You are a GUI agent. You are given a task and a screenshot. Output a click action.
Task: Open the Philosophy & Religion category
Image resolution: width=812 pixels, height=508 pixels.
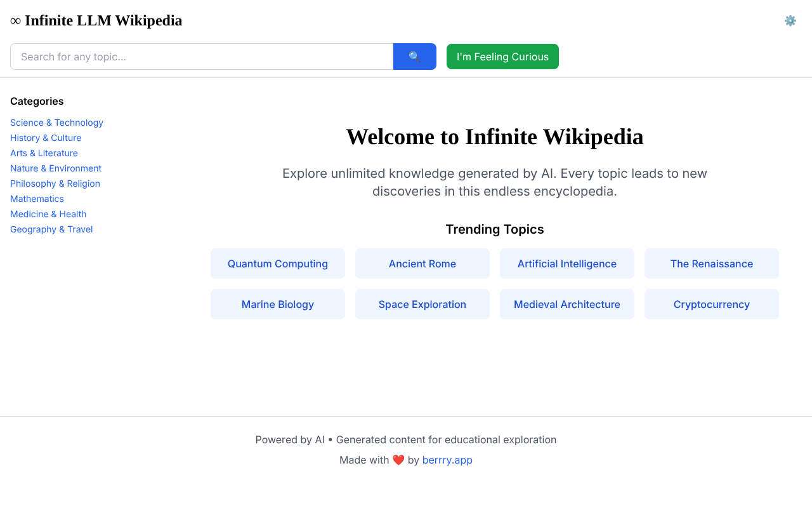(55, 184)
